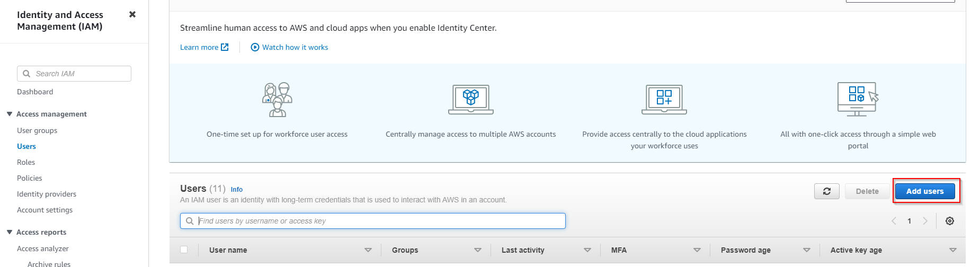The width and height of the screenshot is (980, 267).
Task: Close the IAM sidebar panel
Action: (x=132, y=14)
